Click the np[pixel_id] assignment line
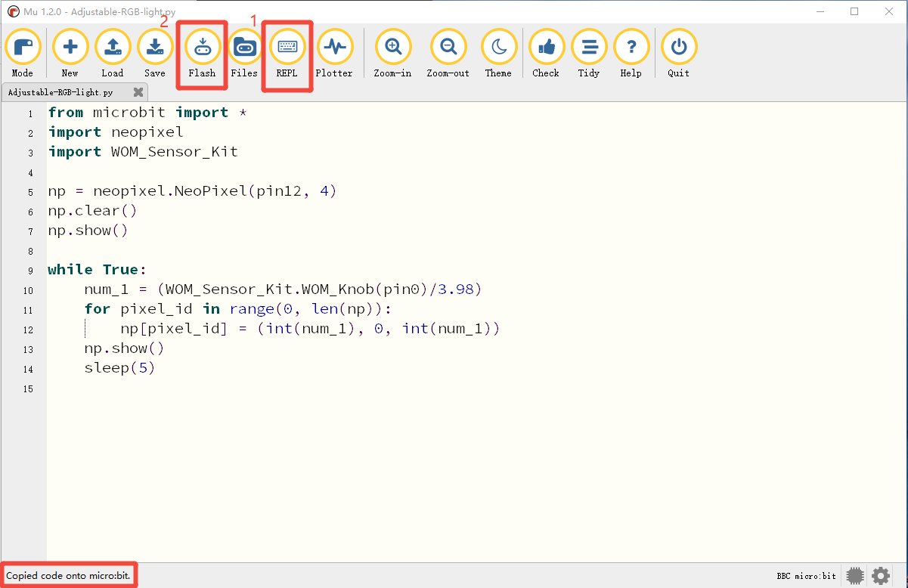 click(x=310, y=329)
